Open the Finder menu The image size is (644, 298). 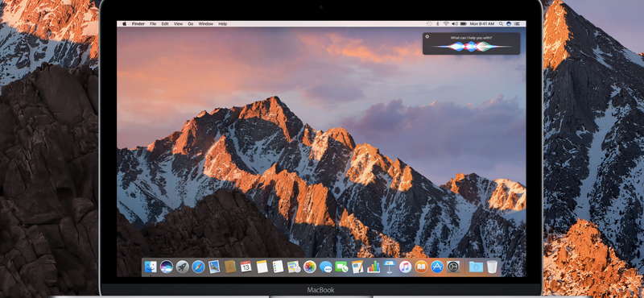[x=138, y=24]
